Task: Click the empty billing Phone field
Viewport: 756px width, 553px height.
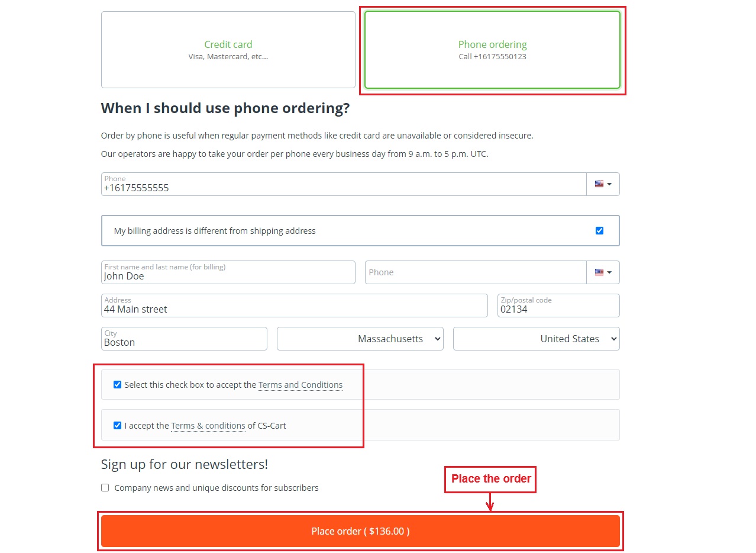Action: 476,272
